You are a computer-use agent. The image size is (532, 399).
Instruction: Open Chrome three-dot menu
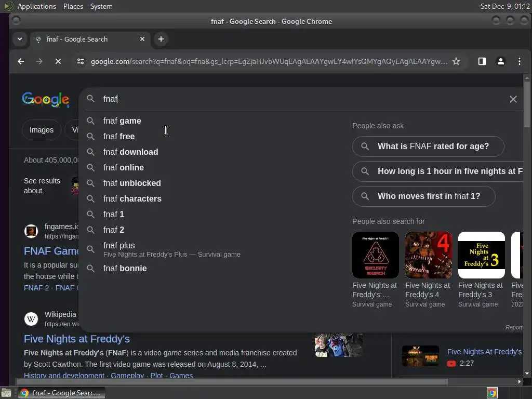coord(519,61)
